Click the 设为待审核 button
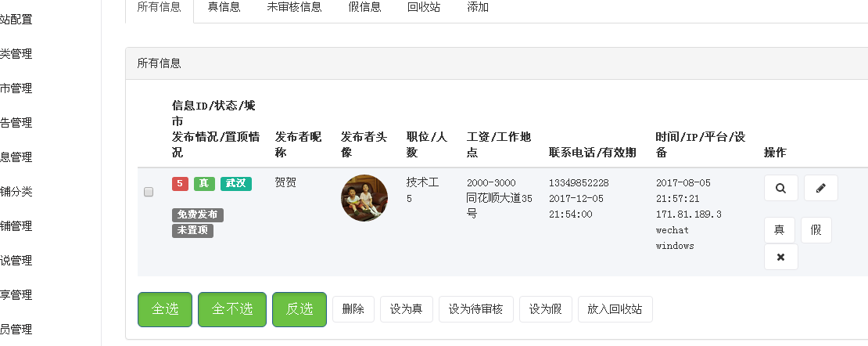 click(x=476, y=309)
